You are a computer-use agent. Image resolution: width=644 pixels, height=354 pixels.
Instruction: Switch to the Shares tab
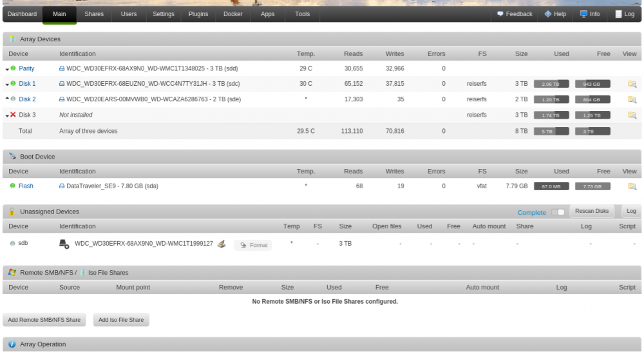click(94, 14)
